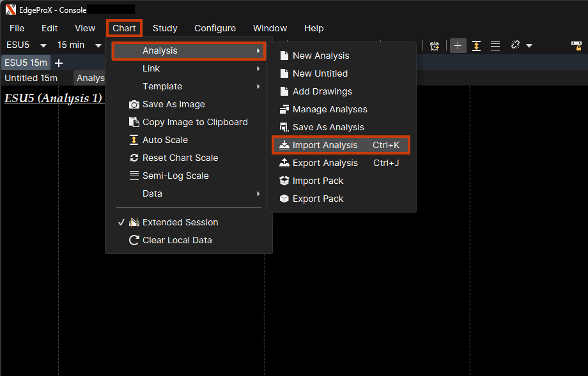
Task: Click the semi-log scale lines toolbar icon
Action: (495, 46)
